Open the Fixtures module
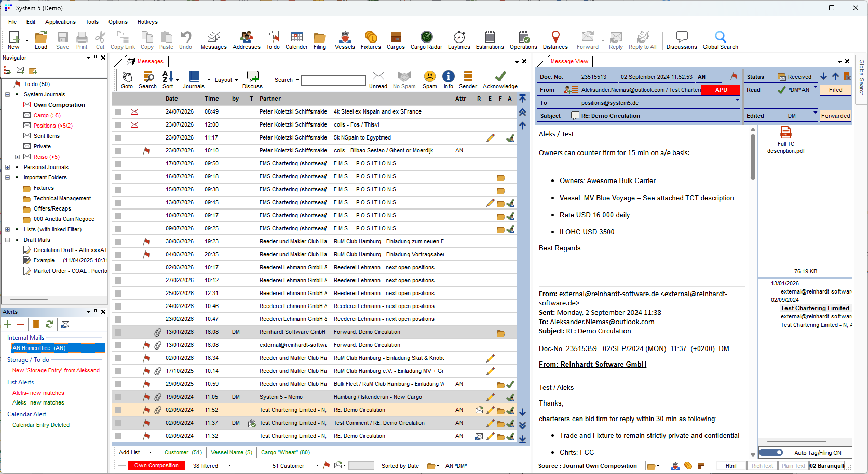868x474 pixels. [371, 40]
